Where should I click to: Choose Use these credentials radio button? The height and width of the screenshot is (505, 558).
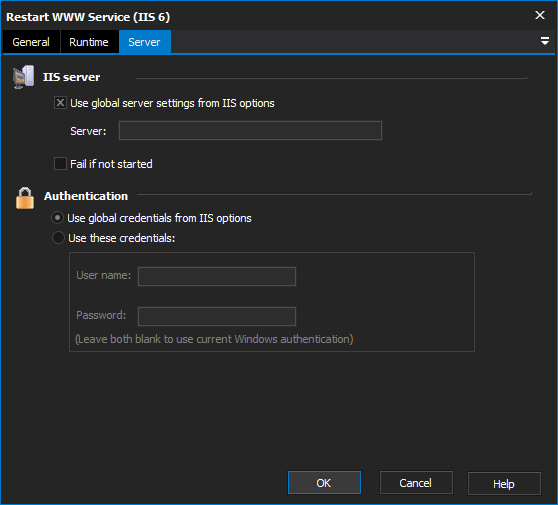point(58,238)
